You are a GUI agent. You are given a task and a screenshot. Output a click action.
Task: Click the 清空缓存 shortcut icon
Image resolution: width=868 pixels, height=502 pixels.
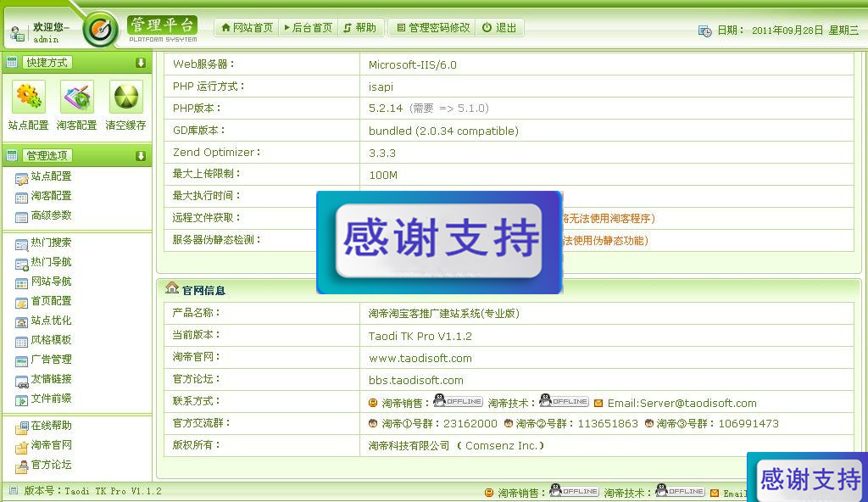tap(126, 97)
